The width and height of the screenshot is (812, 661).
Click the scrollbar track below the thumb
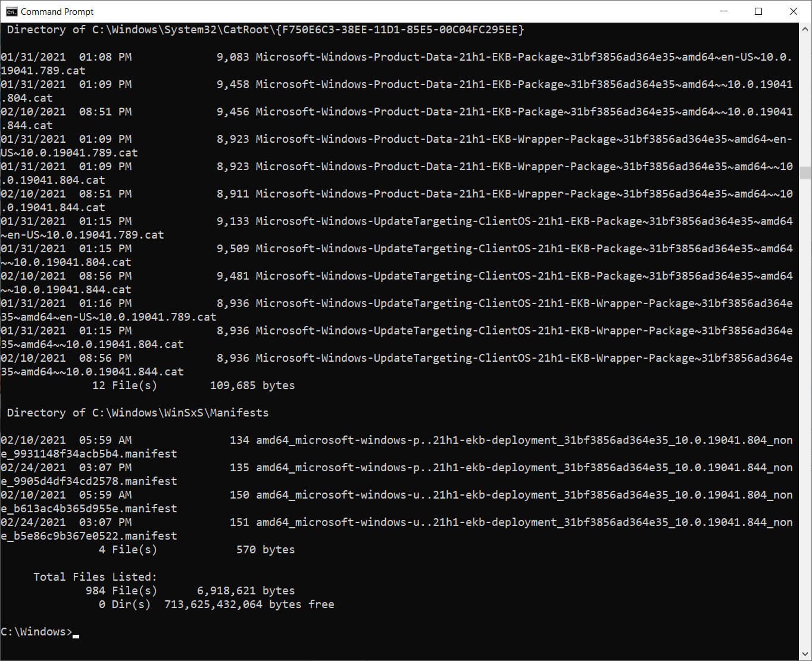pos(805,416)
